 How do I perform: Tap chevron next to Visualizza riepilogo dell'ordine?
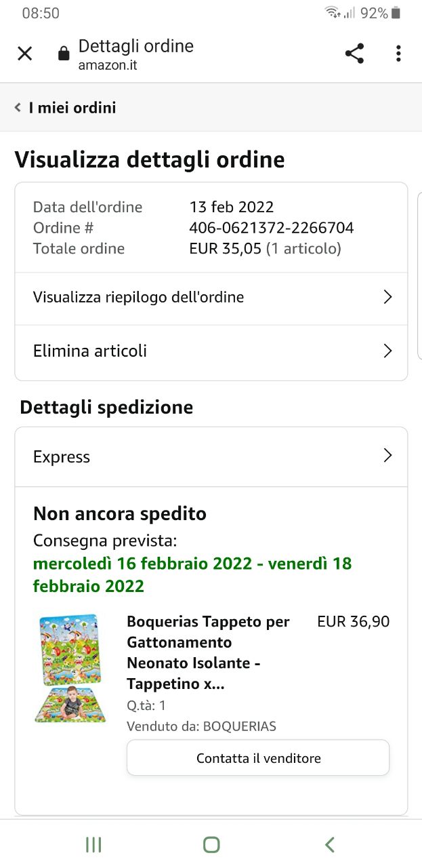click(x=387, y=297)
